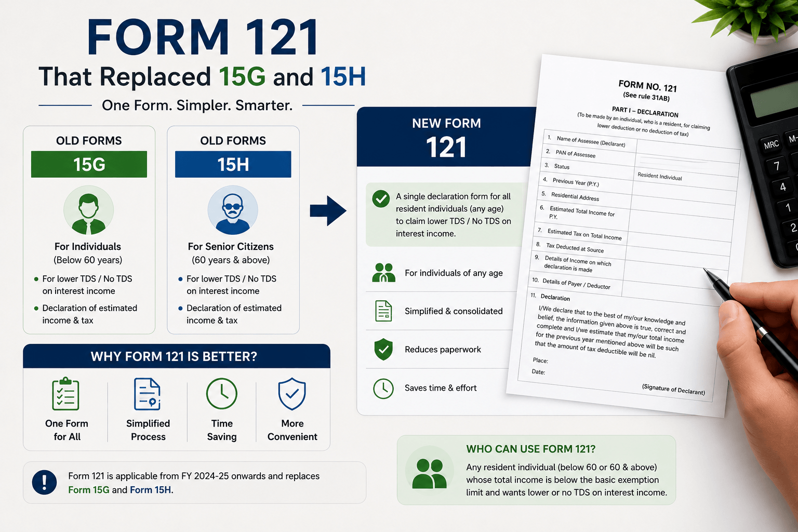Viewport: 798px width, 532px height.
Task: Click For individuals of any age text
Action: [x=454, y=273]
